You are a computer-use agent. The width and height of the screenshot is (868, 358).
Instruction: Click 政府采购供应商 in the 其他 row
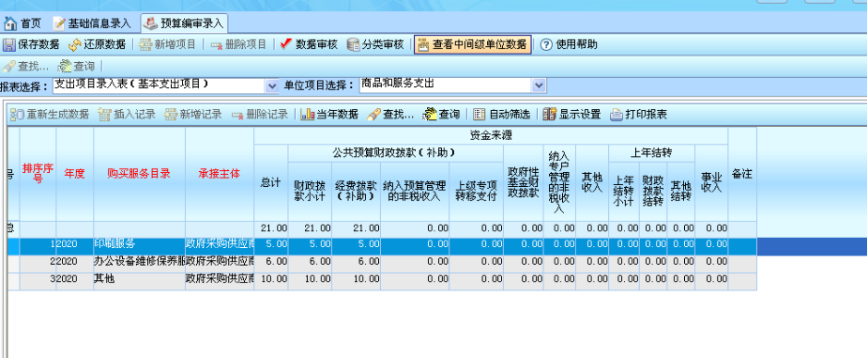(220, 280)
